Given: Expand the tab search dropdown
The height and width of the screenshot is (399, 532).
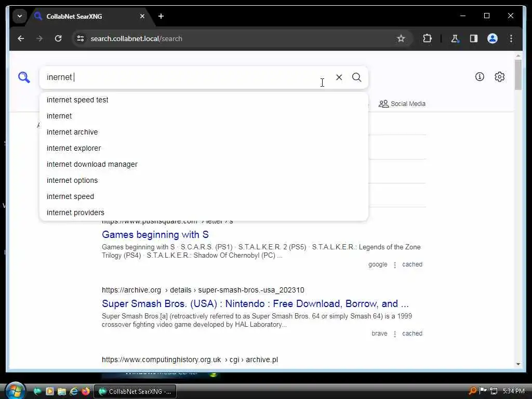Looking at the screenshot, I should click(x=20, y=16).
